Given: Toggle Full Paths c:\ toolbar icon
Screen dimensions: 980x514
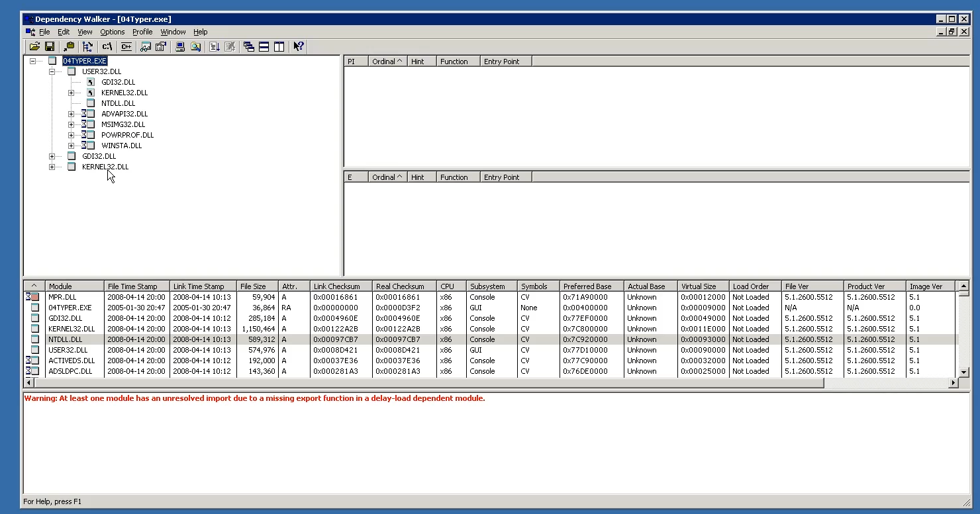Looking at the screenshot, I should coord(107,46).
